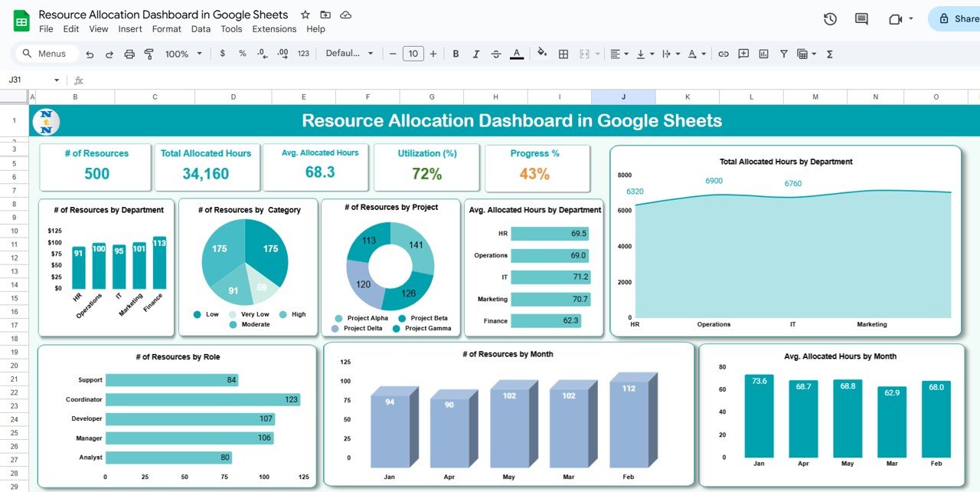Insert a chart using the toolbar icon
This screenshot has height=492, width=980.
click(x=763, y=54)
